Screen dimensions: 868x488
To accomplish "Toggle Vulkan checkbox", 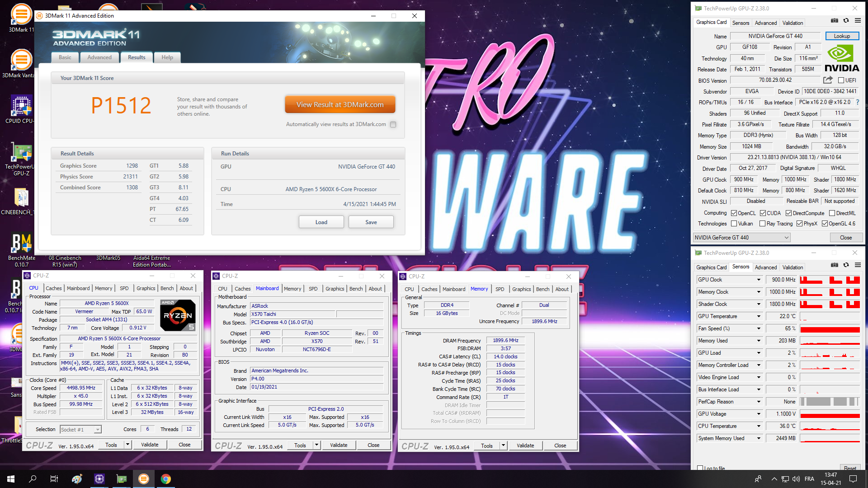I will [734, 224].
